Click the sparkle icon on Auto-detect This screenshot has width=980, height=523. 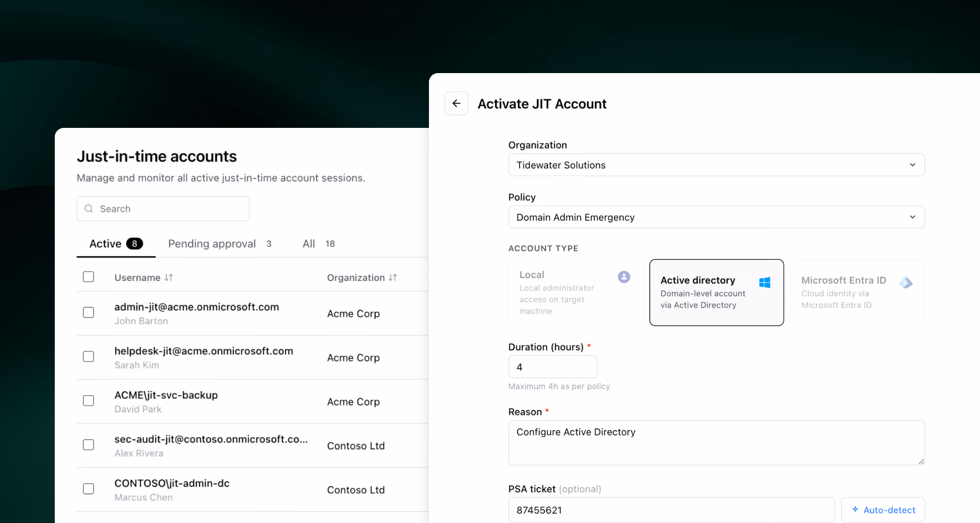point(855,509)
